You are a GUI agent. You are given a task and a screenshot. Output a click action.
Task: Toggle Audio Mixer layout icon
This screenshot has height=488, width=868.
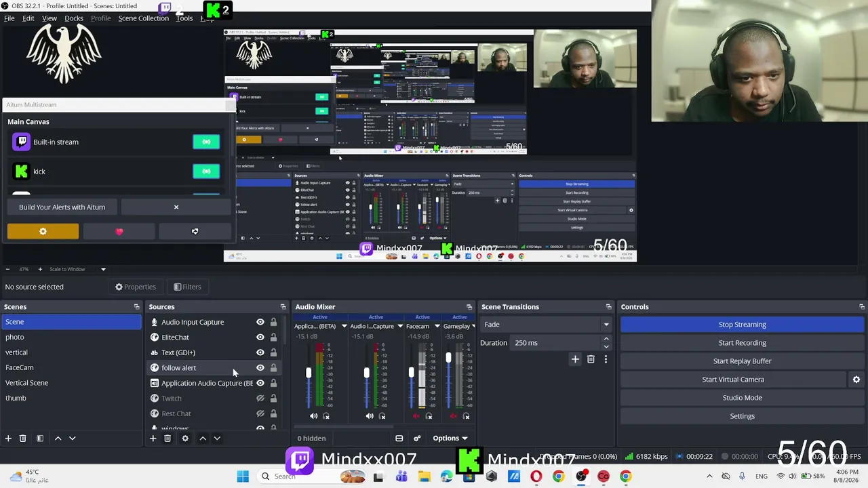[x=399, y=439]
